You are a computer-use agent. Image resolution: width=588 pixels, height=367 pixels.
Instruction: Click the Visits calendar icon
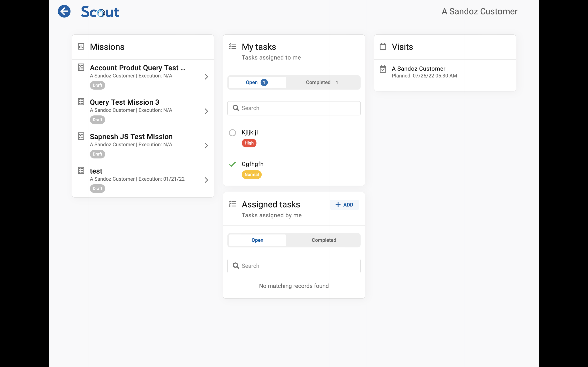point(383,46)
